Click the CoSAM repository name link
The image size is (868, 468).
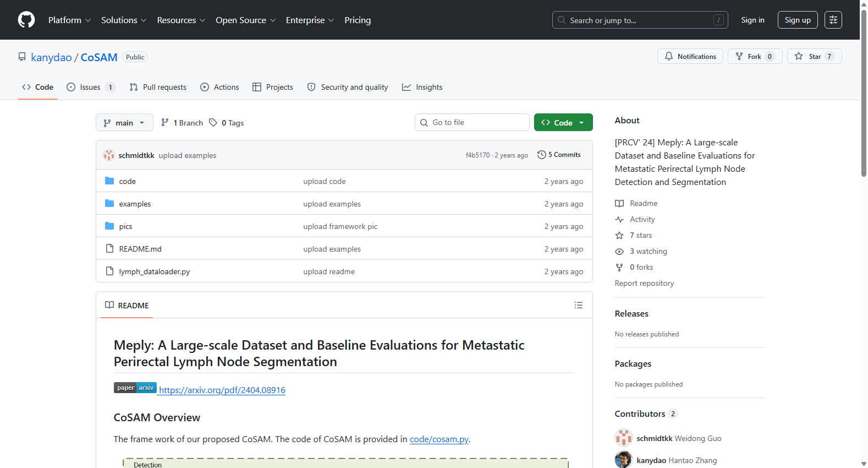pos(99,57)
